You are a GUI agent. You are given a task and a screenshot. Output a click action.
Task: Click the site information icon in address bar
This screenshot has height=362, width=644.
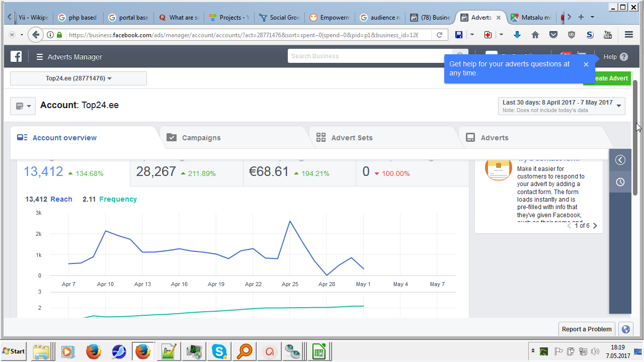point(50,35)
